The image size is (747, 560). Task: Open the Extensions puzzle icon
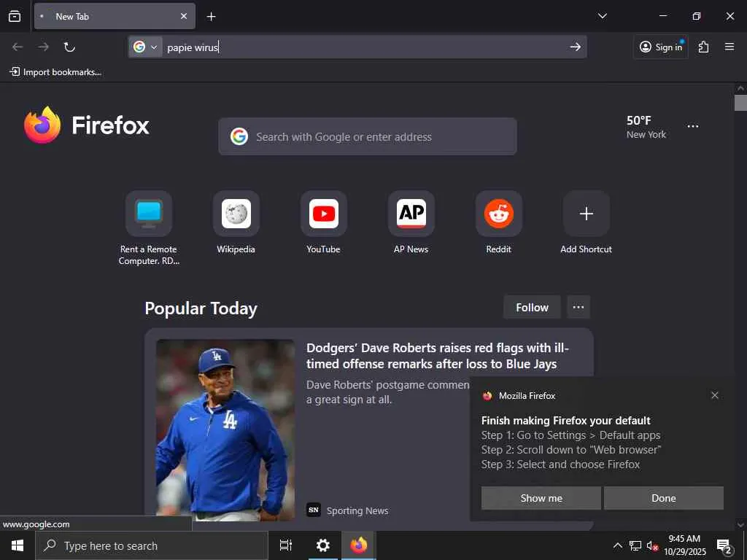pos(704,47)
